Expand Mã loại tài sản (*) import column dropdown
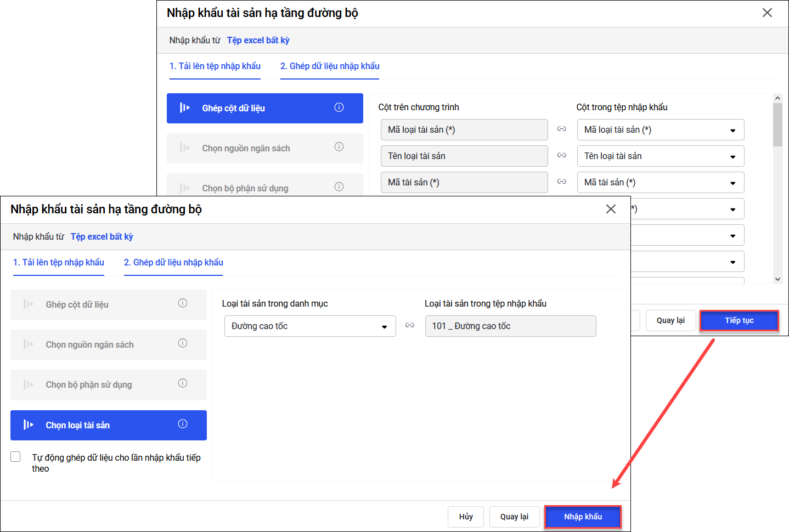789x532 pixels. click(x=661, y=130)
